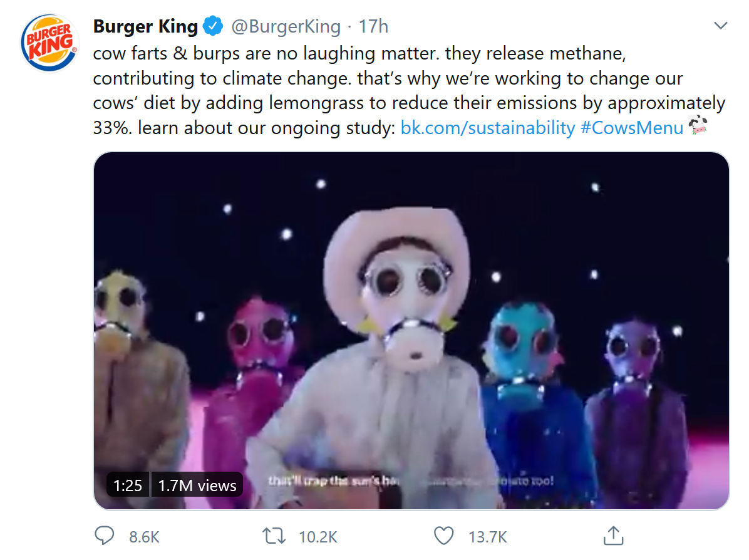Expand the tweet options chevron
749x560 pixels.
pyautogui.click(x=721, y=26)
